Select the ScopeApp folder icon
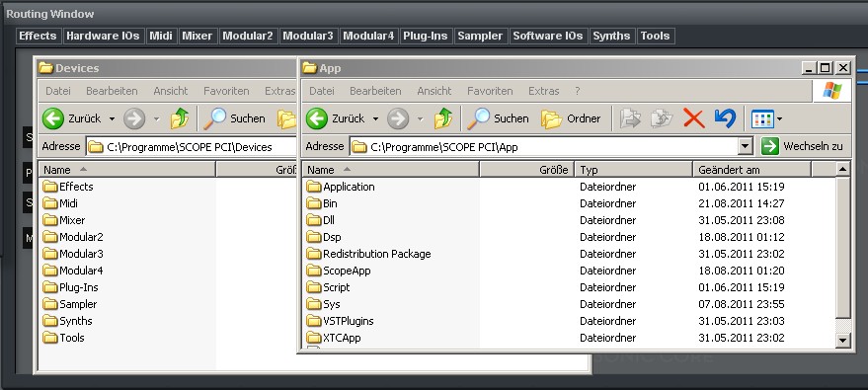Screen dimensions: 868x390 point(314,271)
